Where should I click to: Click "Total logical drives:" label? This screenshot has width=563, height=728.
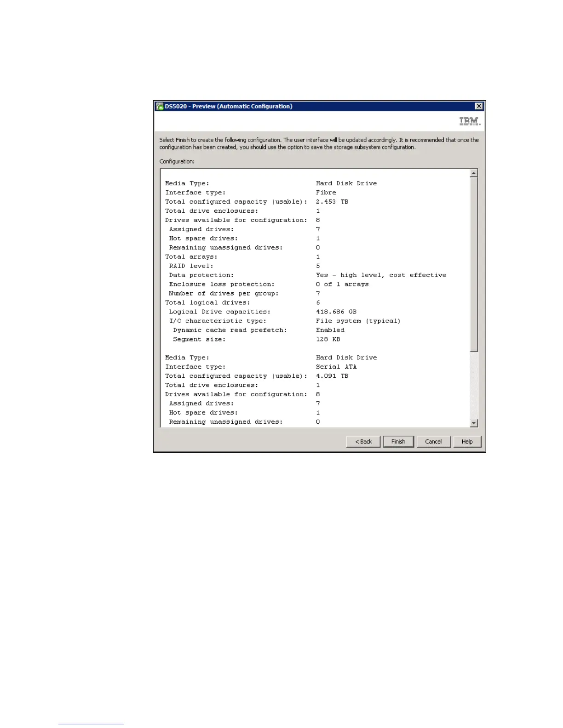pyautogui.click(x=208, y=303)
